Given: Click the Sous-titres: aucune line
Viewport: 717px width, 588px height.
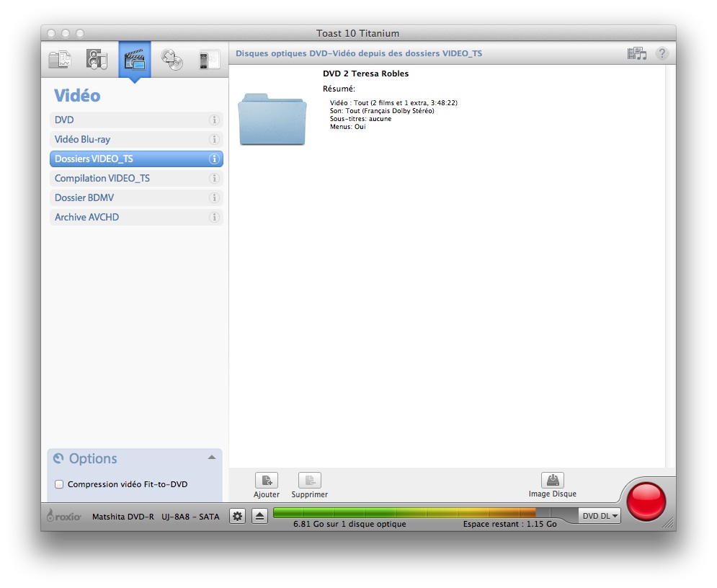Looking at the screenshot, I should point(360,119).
